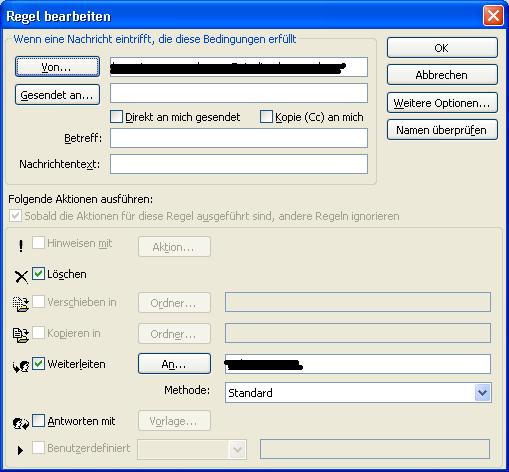Screen dimensions: 509x472
Task: Click the Abbrechen button
Action: tap(442, 75)
